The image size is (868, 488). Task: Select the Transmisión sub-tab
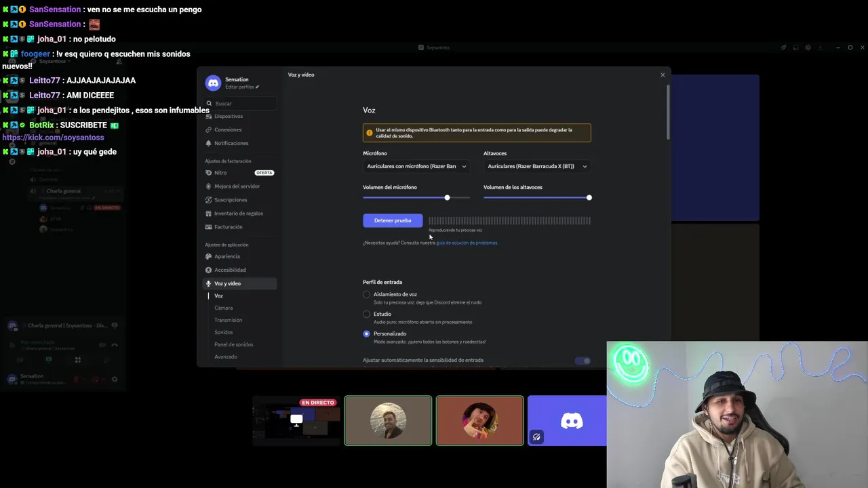(x=228, y=320)
